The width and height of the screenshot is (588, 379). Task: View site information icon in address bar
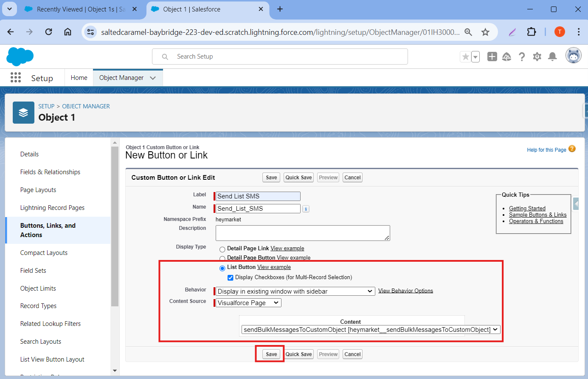pos(90,32)
